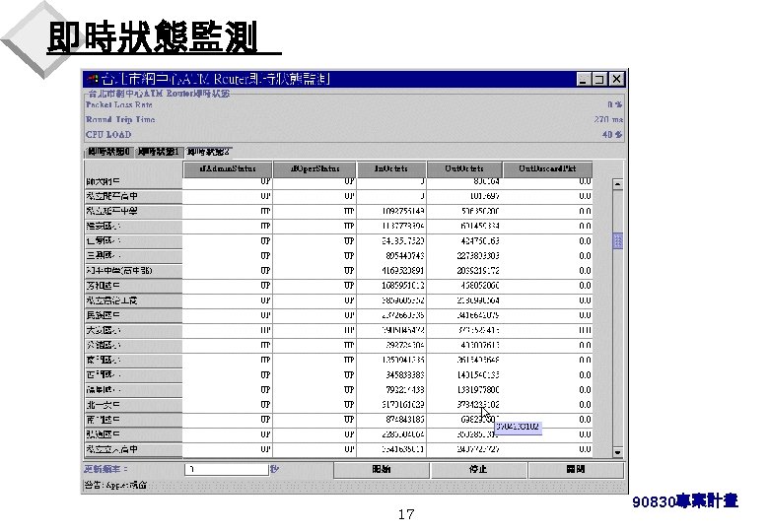This screenshot has width=769, height=532.
Task: Click the table scrollbar down arrow
Action: (x=617, y=452)
